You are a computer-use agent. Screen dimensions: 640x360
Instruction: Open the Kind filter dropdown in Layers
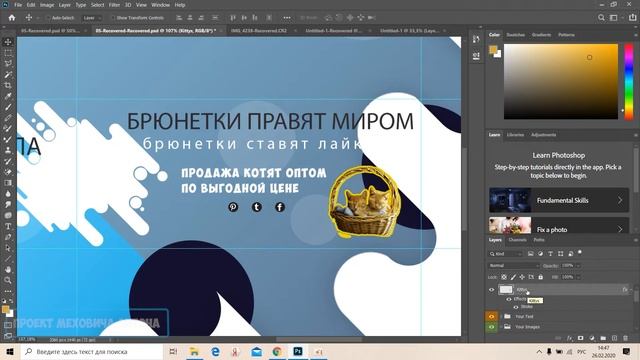[x=505, y=254]
